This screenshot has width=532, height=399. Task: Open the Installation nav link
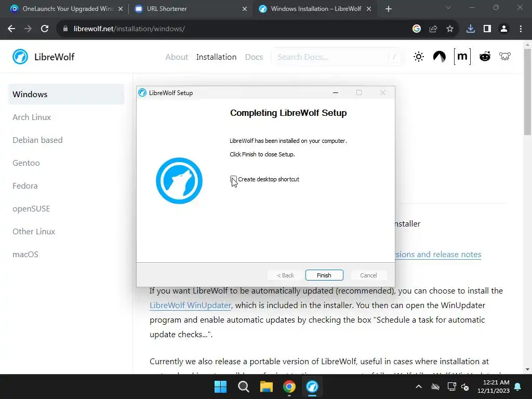click(216, 57)
